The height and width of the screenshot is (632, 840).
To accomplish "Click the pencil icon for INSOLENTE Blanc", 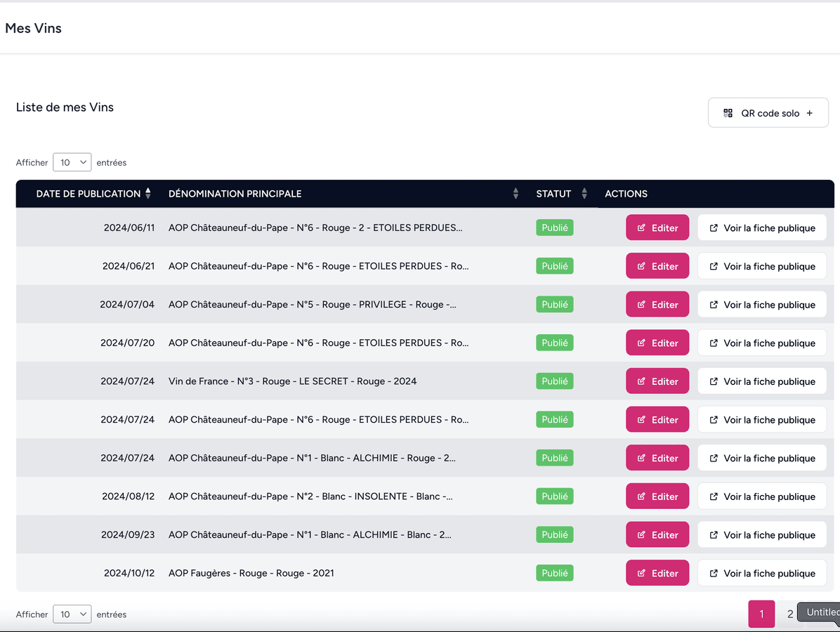I will 641,496.
